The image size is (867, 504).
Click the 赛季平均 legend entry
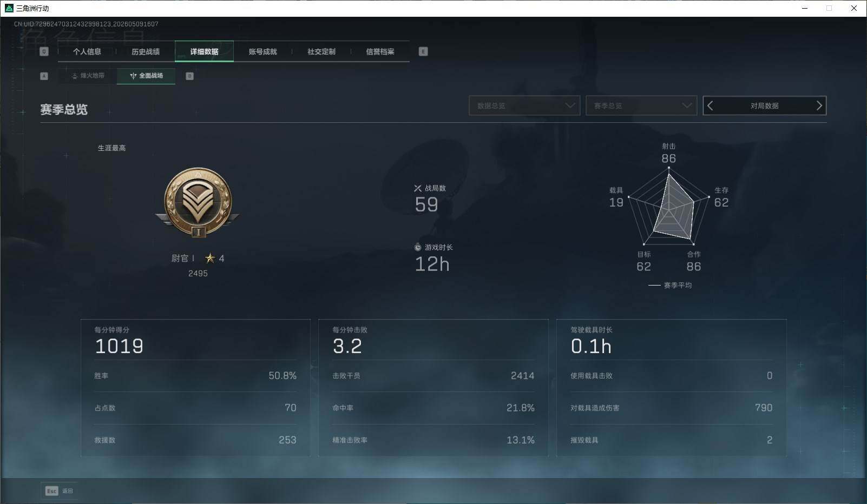[x=670, y=286]
